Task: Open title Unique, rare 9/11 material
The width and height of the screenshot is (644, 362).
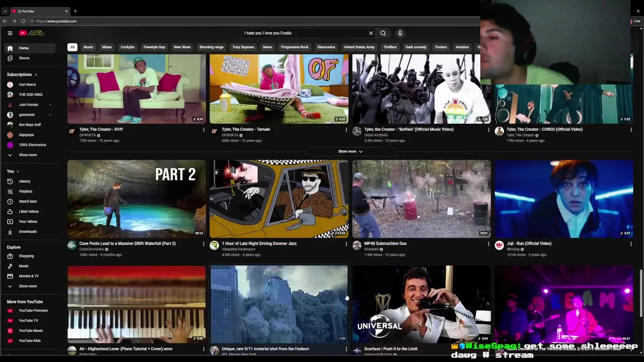Action: click(265, 349)
